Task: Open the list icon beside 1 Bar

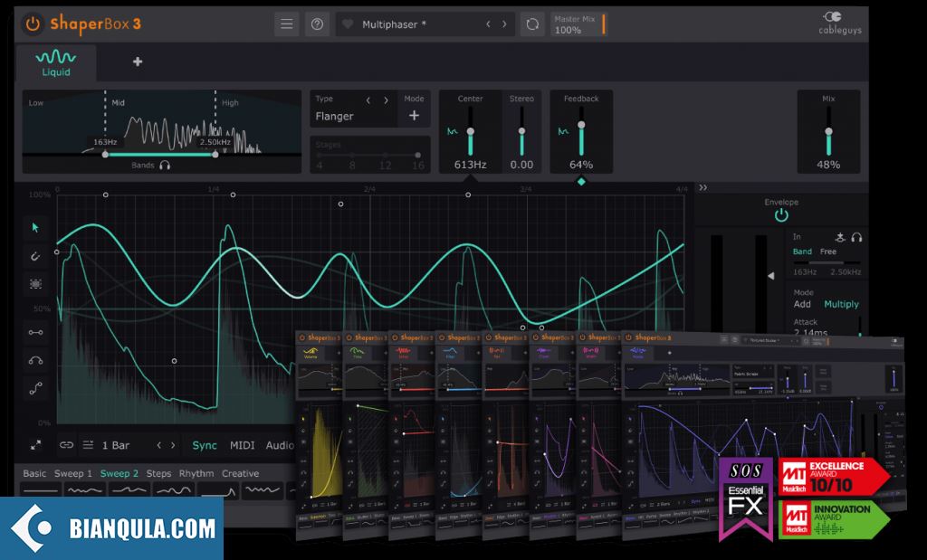Action: [x=88, y=445]
